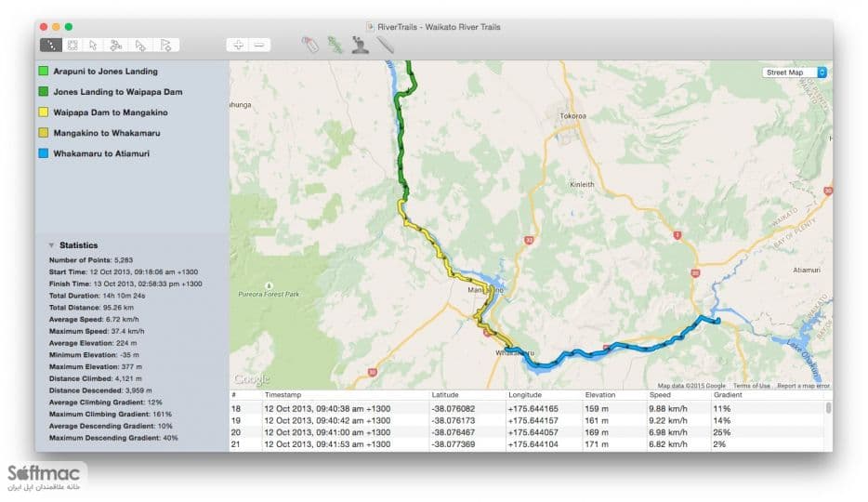
Task: Select the Waipapa Dam to Mangakino track
Action: point(111,112)
